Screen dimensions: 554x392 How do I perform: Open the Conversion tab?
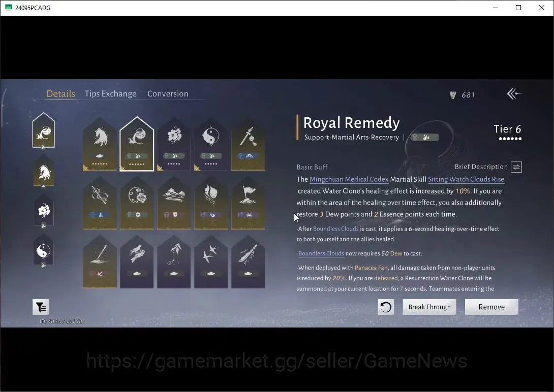coord(168,94)
